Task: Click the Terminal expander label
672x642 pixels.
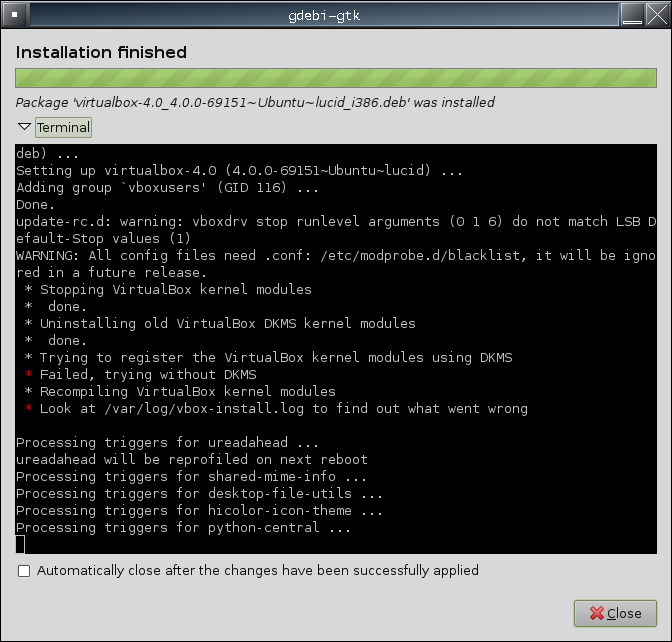Action: pos(63,127)
